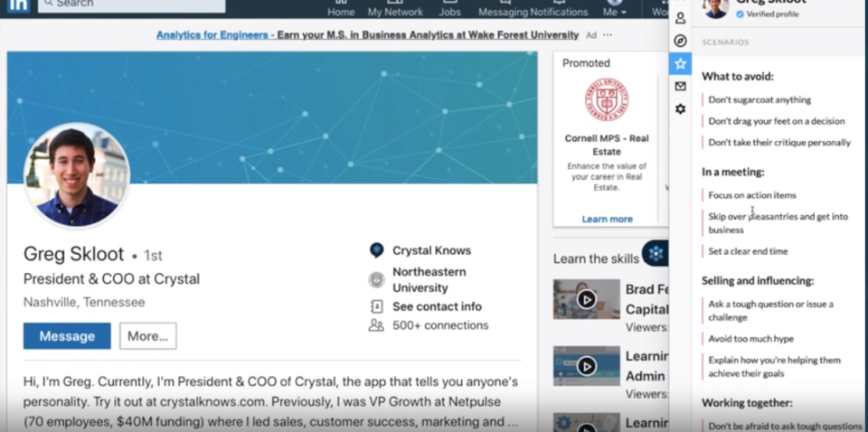This screenshot has height=432, width=868.
Task: Click into the LinkedIn search field
Action: (x=131, y=5)
